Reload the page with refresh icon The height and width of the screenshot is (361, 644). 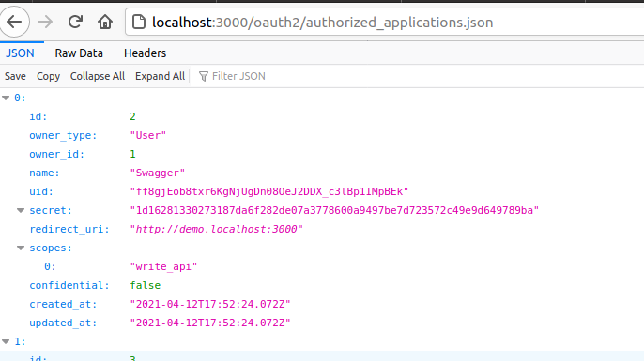[x=75, y=22]
